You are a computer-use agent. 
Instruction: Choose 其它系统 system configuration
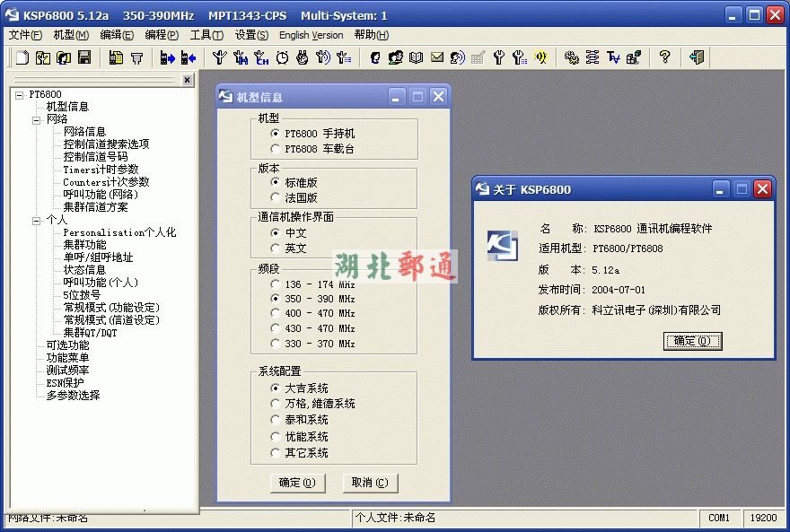275,452
